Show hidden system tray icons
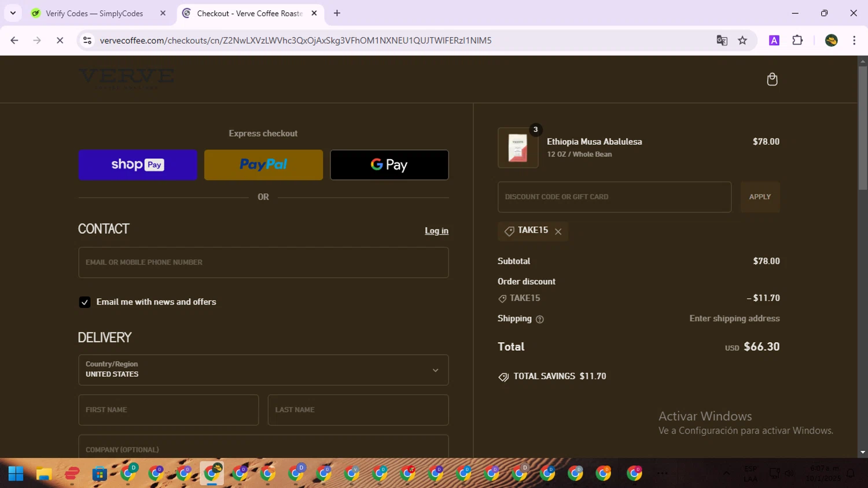868x488 pixels. [x=726, y=474]
